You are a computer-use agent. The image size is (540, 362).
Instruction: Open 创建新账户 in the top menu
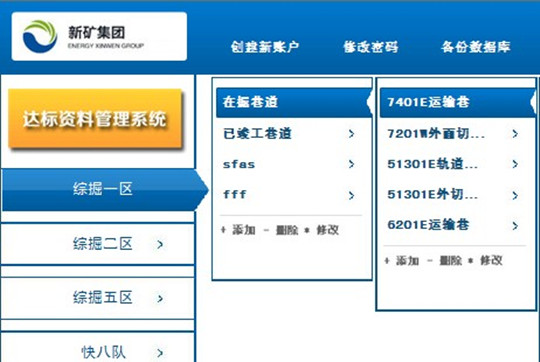(x=264, y=47)
